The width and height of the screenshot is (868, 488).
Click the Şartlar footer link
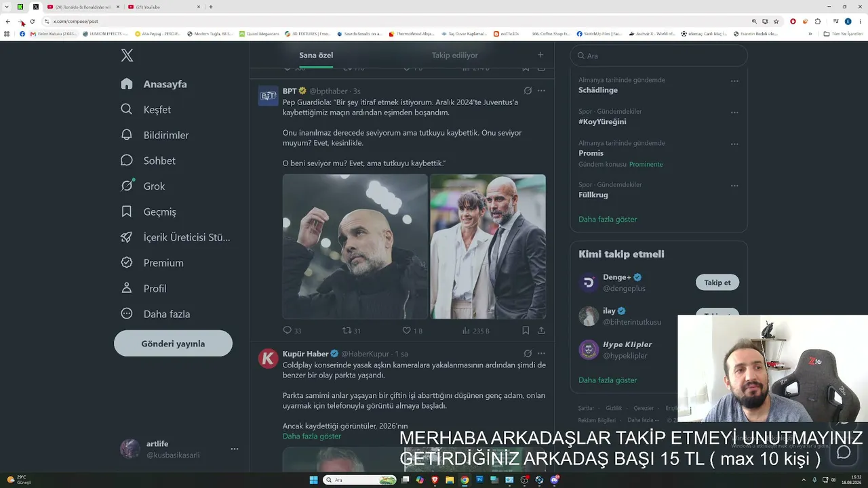pos(586,408)
